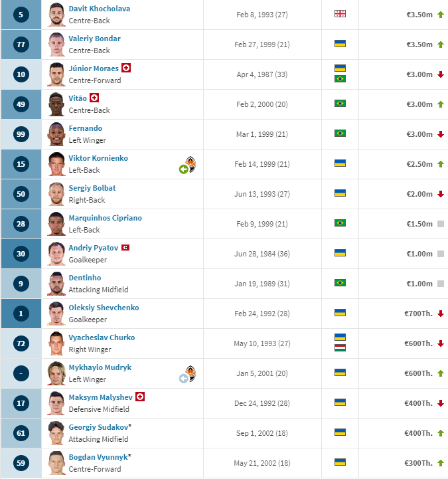Click Mykhaylo Mudryk's player photo
Image resolution: width=448 pixels, height=479 pixels.
[x=56, y=373]
